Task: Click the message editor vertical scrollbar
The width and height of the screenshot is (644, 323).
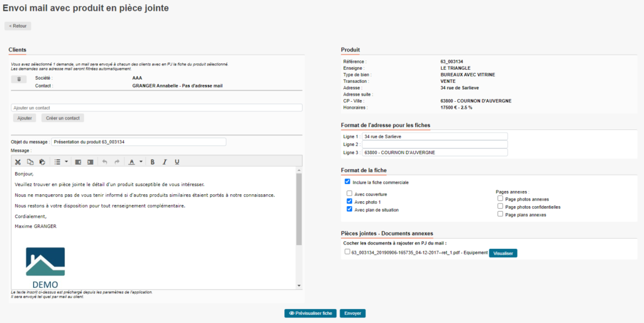Action: point(299,207)
